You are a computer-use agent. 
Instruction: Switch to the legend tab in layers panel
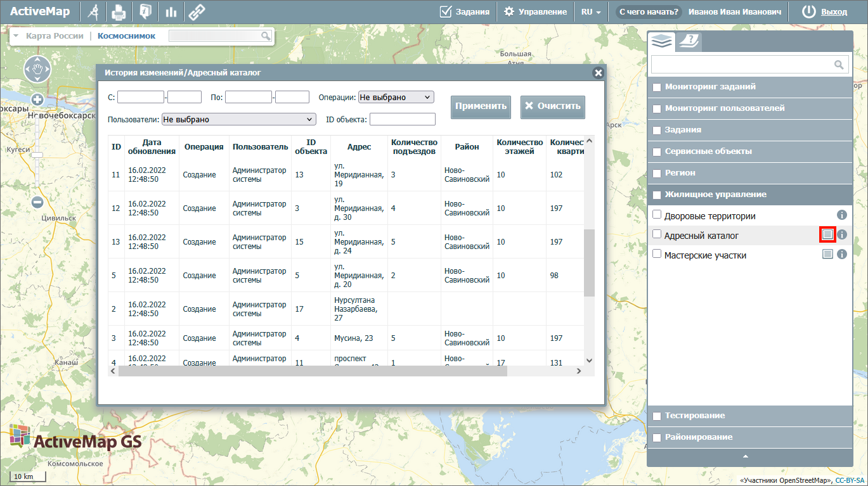click(x=688, y=41)
